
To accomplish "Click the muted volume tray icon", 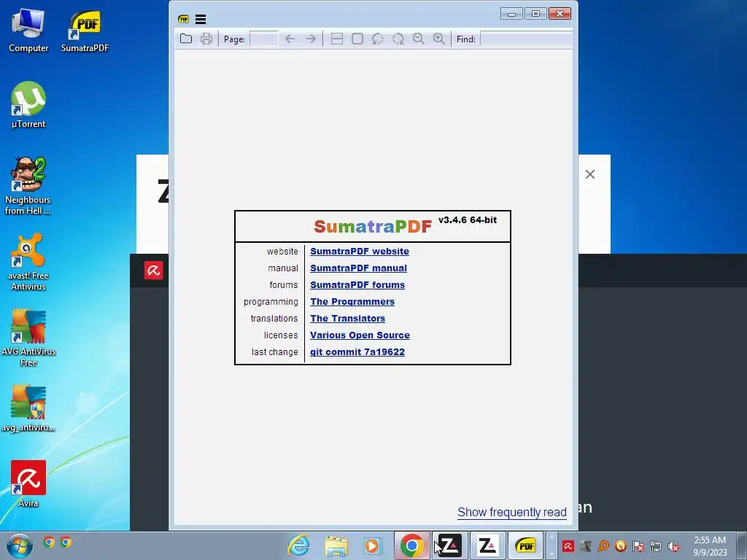I will tap(673, 546).
